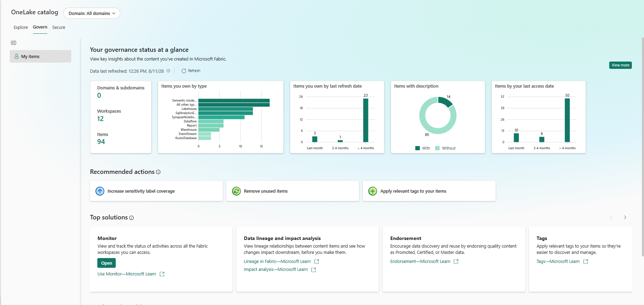Go to next Top solutions with right chevron
This screenshot has width=644, height=305.
click(x=625, y=217)
